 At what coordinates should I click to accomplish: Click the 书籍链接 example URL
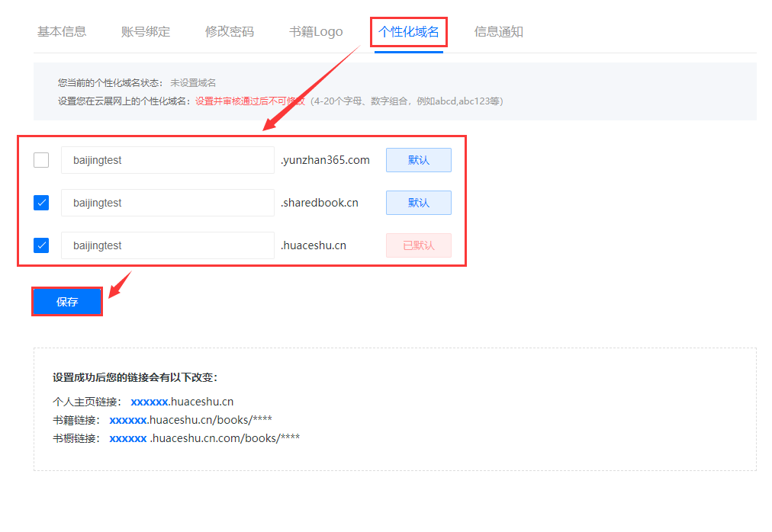click(190, 420)
